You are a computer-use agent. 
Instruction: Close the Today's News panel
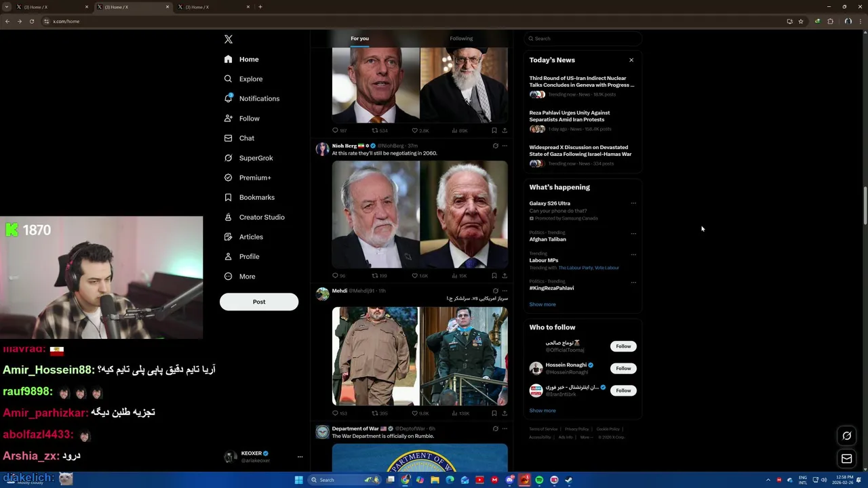(x=631, y=60)
